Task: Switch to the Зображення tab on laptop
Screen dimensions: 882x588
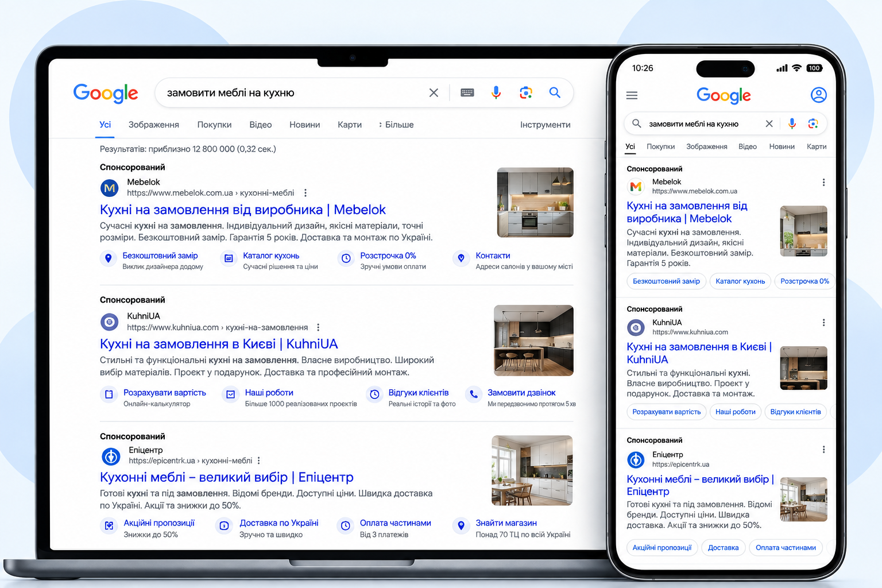Action: (154, 125)
